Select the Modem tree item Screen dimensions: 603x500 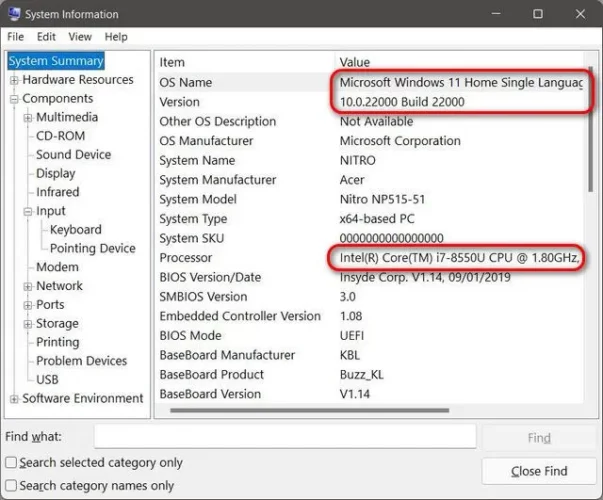click(x=57, y=267)
